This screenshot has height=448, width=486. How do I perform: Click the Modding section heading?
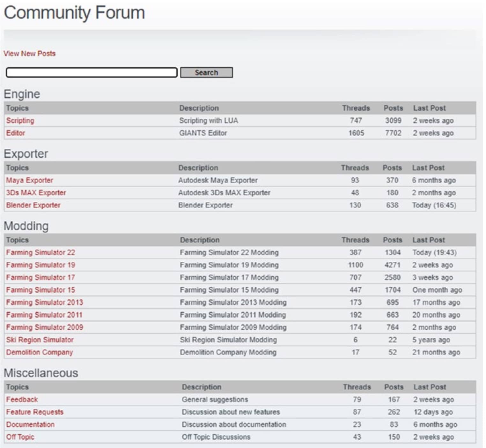(26, 226)
